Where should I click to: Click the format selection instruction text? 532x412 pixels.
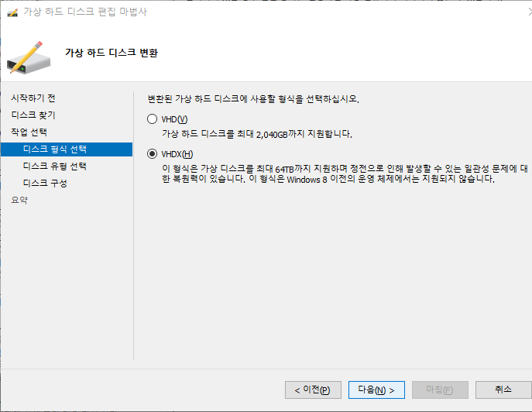click(253, 99)
